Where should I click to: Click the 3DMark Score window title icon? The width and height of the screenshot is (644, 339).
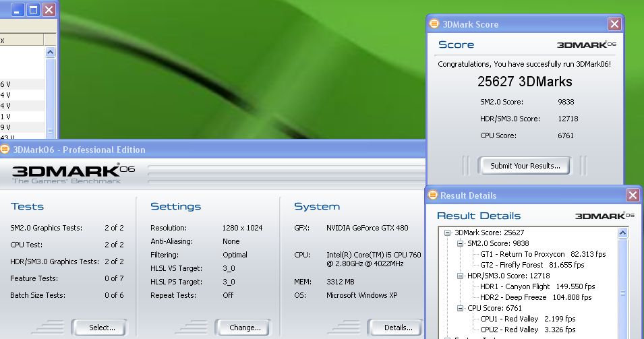pyautogui.click(x=434, y=24)
